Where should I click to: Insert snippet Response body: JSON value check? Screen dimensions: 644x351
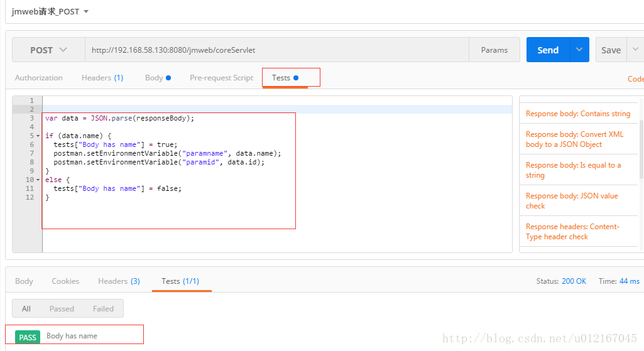pos(572,201)
